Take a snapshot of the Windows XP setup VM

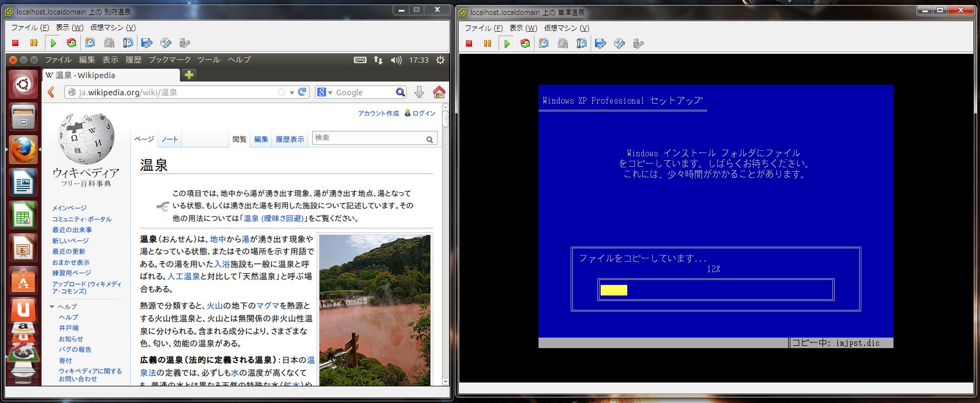pos(544,43)
